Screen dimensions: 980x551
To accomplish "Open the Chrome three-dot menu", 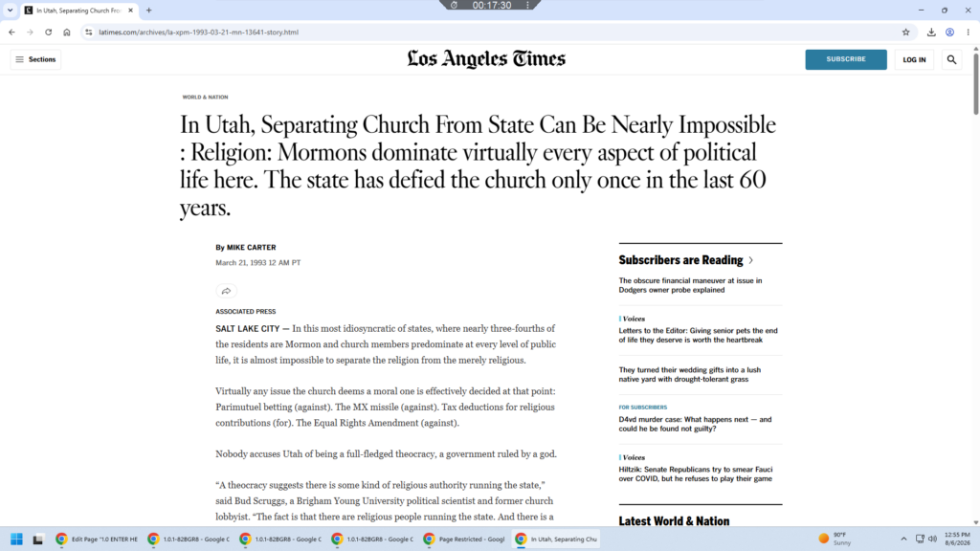I will point(969,32).
